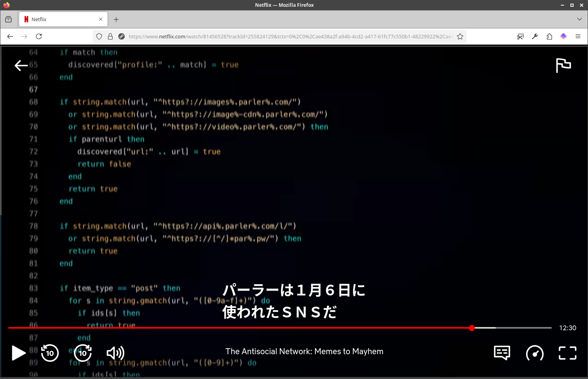Play the paused Netflix video

coord(18,353)
